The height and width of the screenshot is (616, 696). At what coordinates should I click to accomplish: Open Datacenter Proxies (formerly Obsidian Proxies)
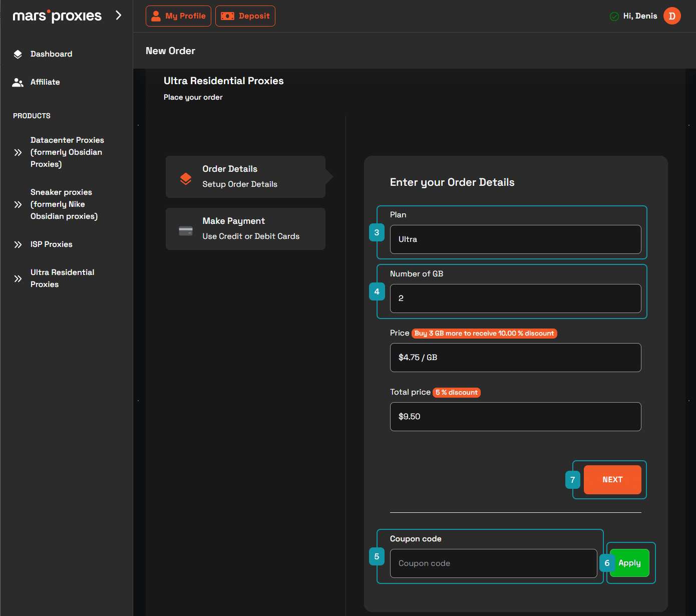point(67,152)
